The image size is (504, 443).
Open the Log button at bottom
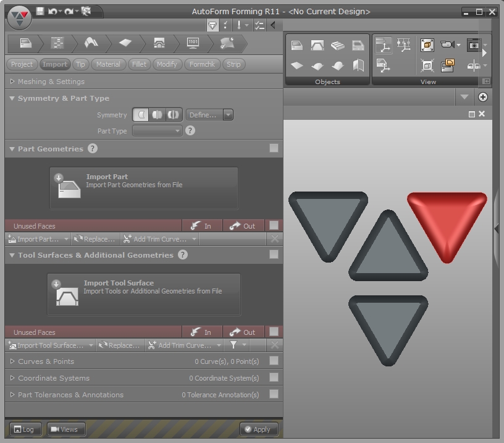(24, 429)
